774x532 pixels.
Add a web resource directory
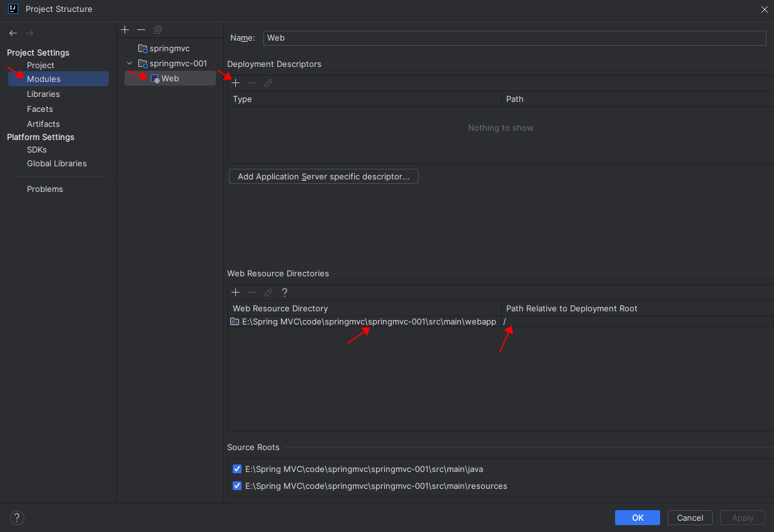pyautogui.click(x=236, y=293)
